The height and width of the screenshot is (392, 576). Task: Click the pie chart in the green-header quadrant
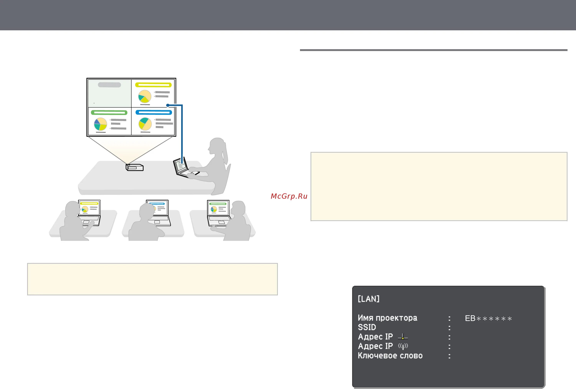point(100,124)
